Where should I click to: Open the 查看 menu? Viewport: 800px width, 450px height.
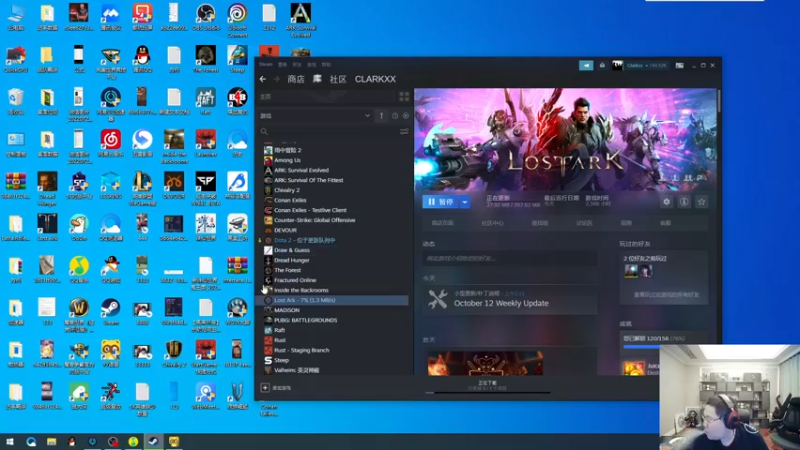pos(282,65)
